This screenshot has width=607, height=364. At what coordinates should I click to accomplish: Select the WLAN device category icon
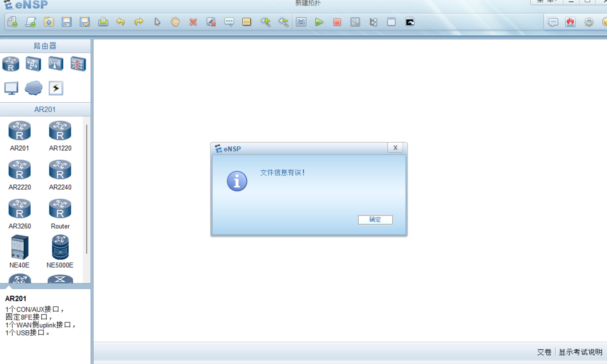point(56,64)
